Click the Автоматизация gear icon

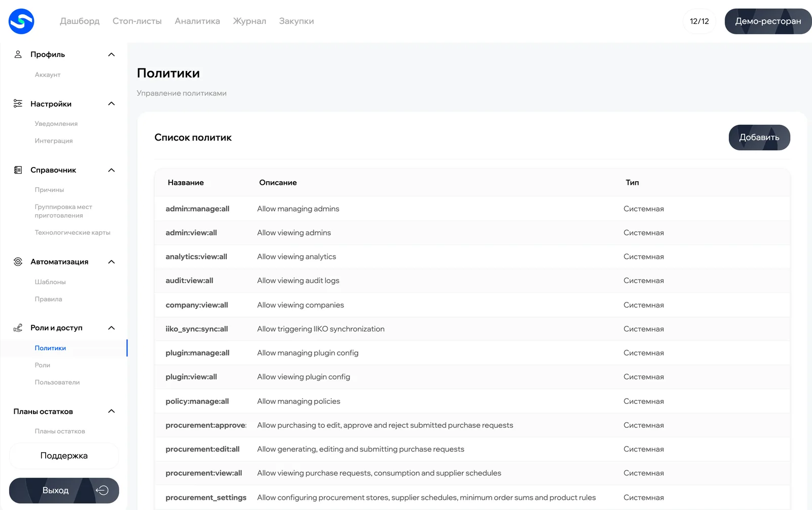point(18,262)
